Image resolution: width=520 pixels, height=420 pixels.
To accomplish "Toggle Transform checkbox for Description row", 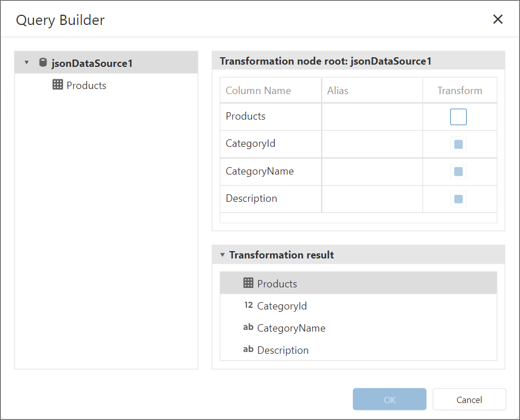I will coord(458,199).
